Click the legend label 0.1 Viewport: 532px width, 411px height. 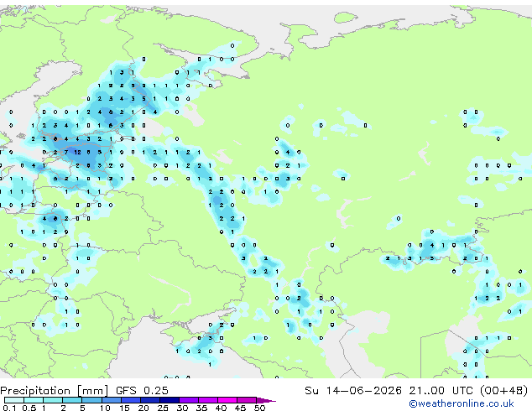9,408
